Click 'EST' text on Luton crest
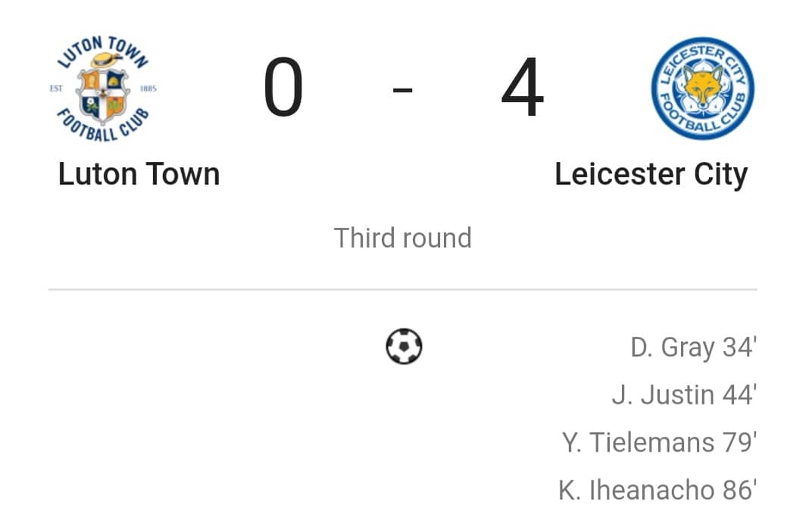 tap(56, 89)
